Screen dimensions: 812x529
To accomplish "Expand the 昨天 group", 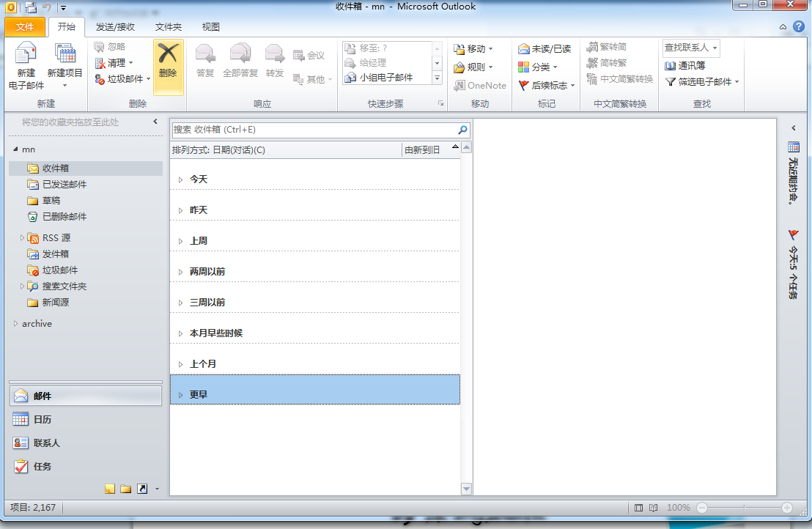I will coord(181,211).
